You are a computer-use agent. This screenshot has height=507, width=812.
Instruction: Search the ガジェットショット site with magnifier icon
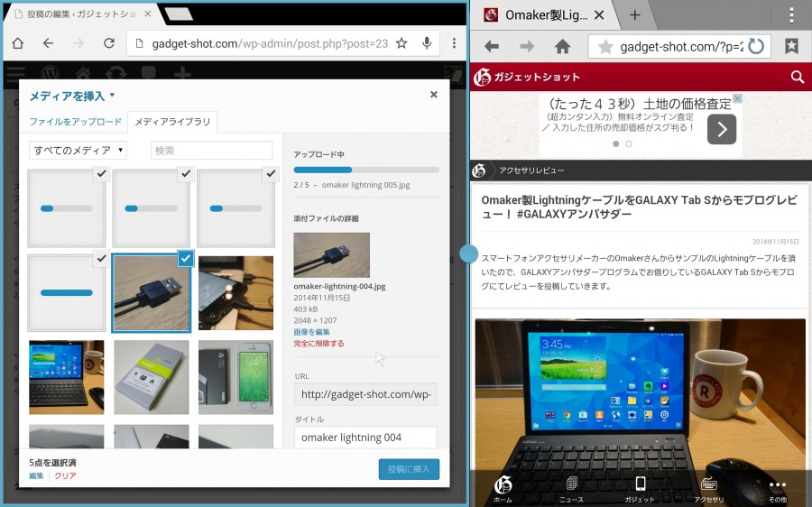tap(798, 78)
